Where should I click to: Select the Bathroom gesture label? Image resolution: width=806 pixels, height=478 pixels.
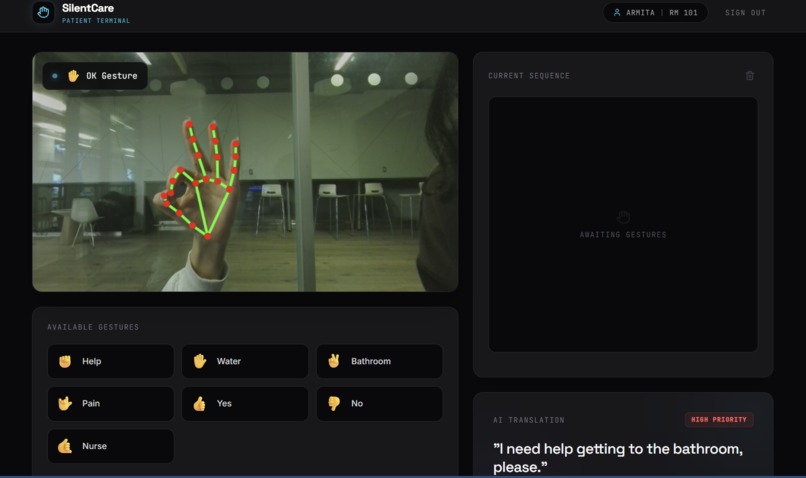click(x=371, y=361)
